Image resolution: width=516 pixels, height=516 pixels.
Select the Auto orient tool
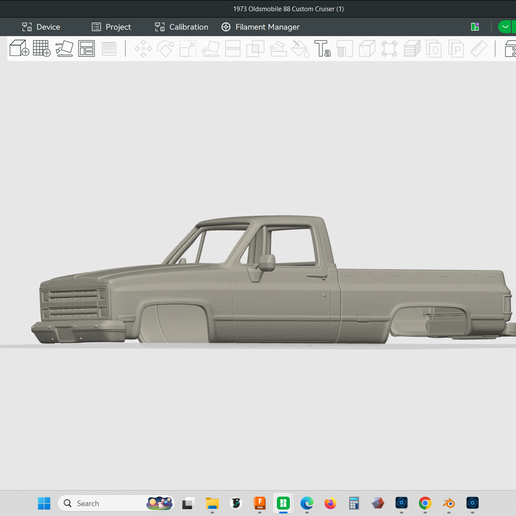tap(64, 48)
